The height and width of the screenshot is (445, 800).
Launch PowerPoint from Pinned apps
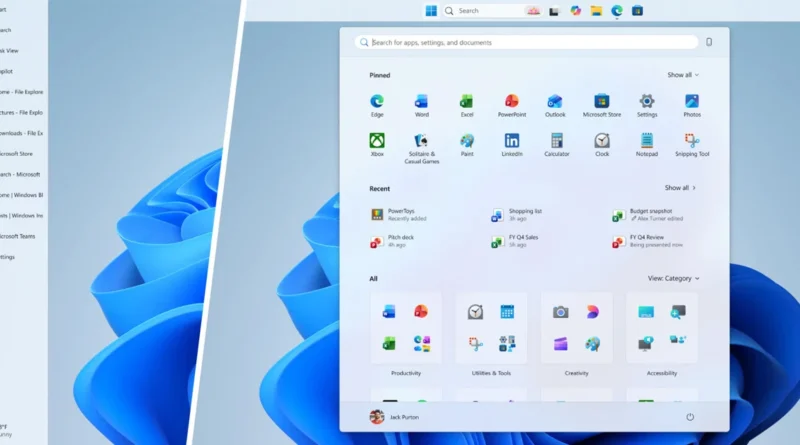click(512, 106)
